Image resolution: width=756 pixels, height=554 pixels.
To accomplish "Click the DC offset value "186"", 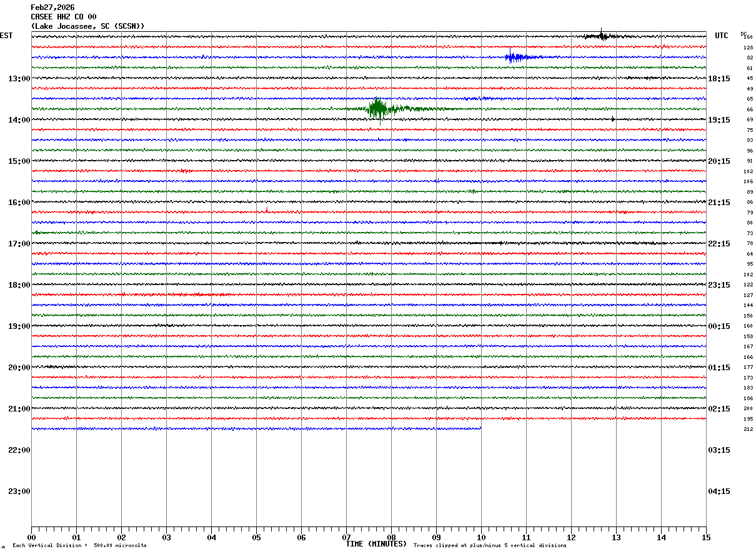I will point(748,398).
